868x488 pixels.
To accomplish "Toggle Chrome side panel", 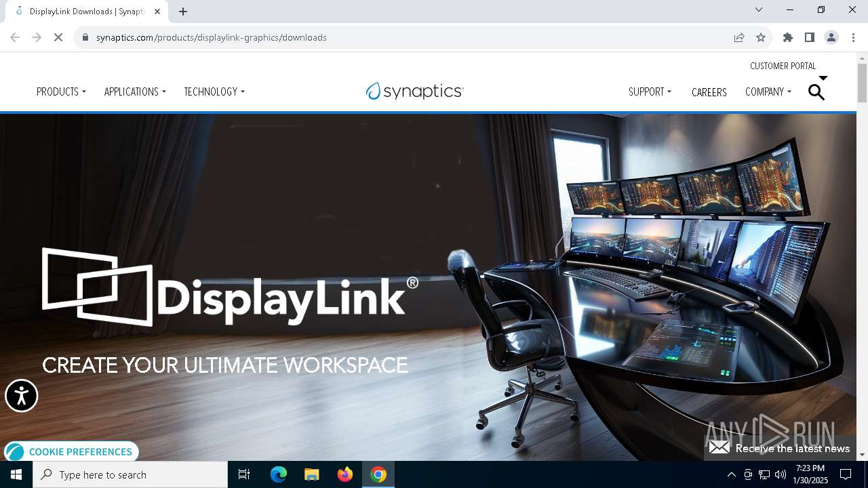I will click(x=810, y=37).
